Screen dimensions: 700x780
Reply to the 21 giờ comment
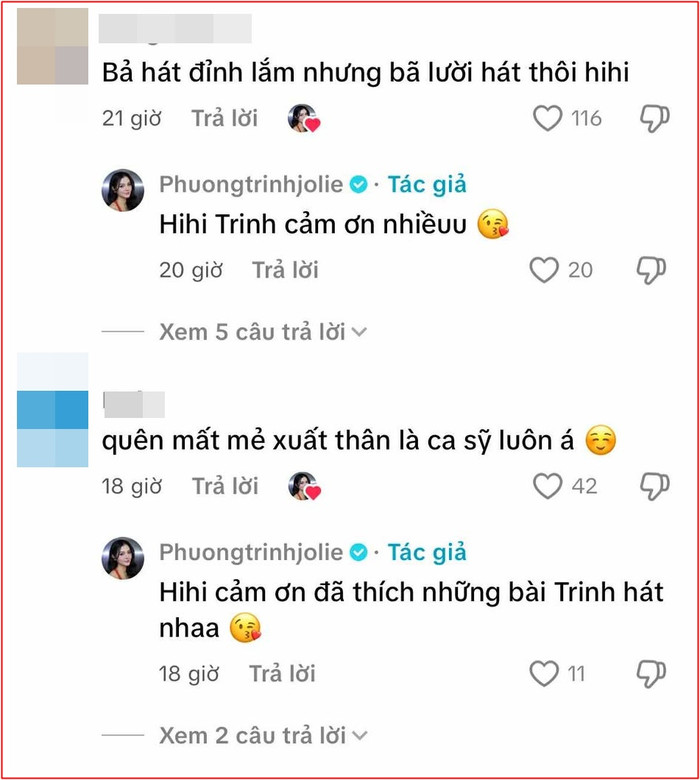pos(224,118)
